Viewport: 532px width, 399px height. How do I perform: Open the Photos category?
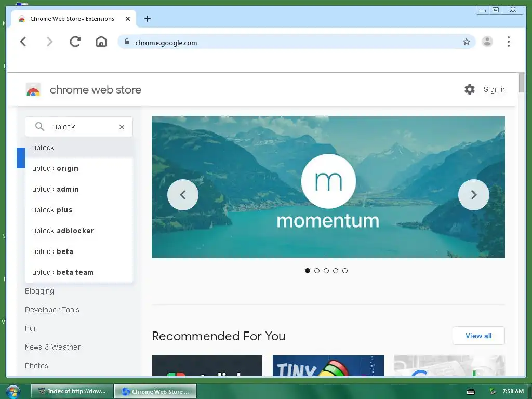pyautogui.click(x=36, y=366)
